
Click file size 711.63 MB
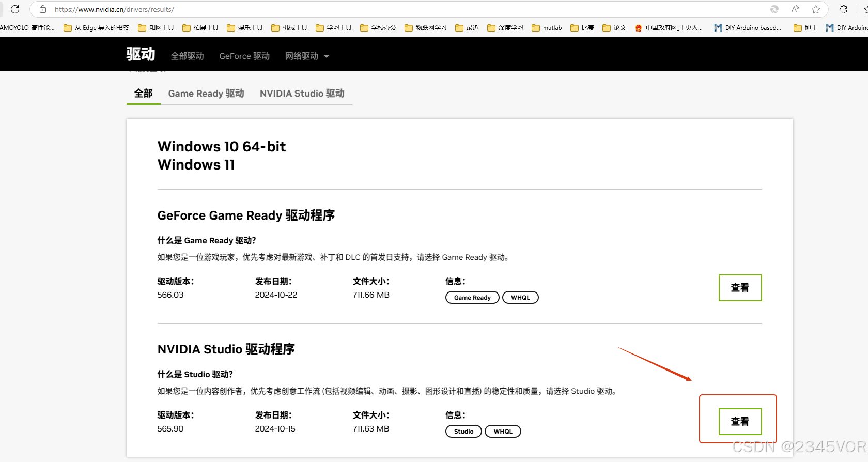point(371,429)
